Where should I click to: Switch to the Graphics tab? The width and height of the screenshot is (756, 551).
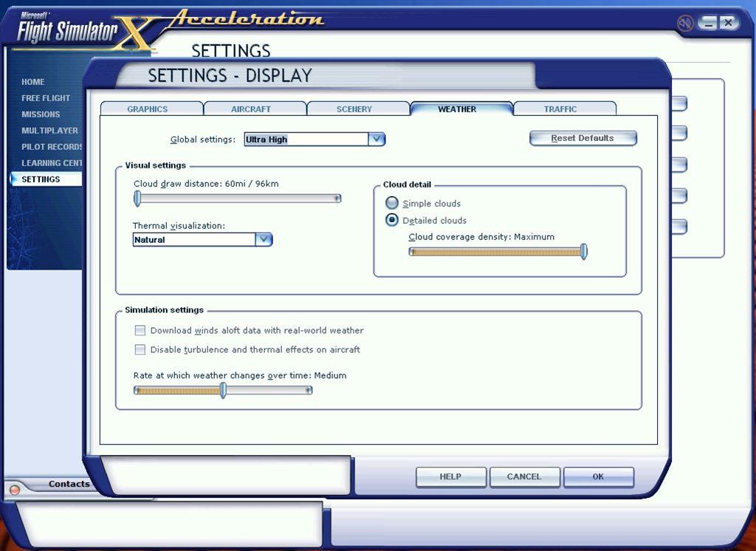pos(148,109)
